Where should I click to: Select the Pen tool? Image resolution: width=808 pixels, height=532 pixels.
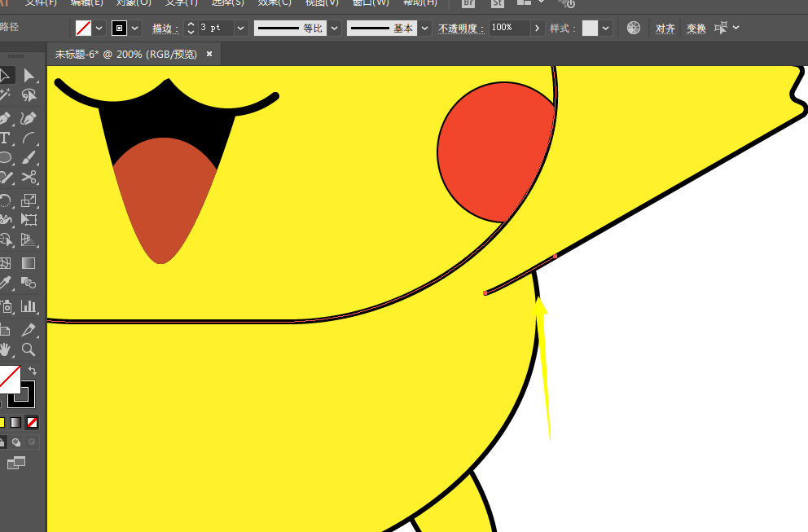[x=5, y=119]
